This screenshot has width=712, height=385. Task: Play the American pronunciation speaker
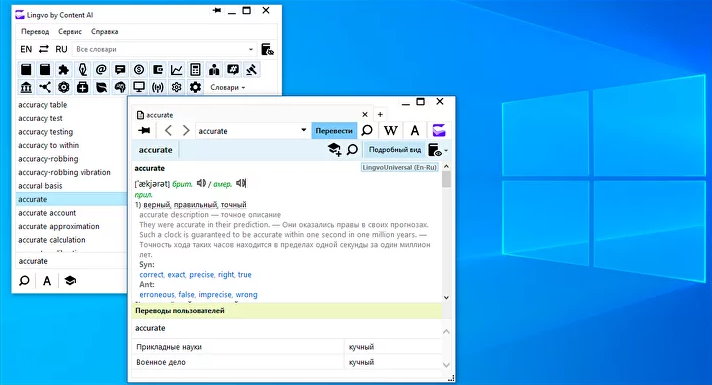241,183
